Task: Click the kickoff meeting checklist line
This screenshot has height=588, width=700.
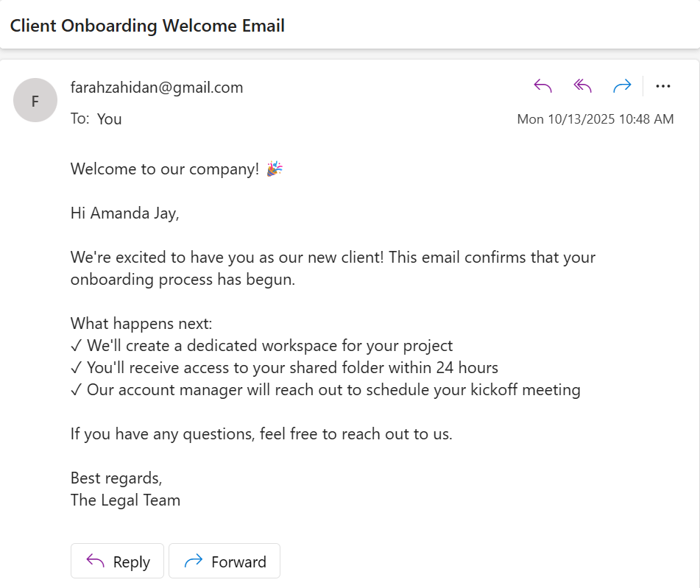Action: click(325, 390)
